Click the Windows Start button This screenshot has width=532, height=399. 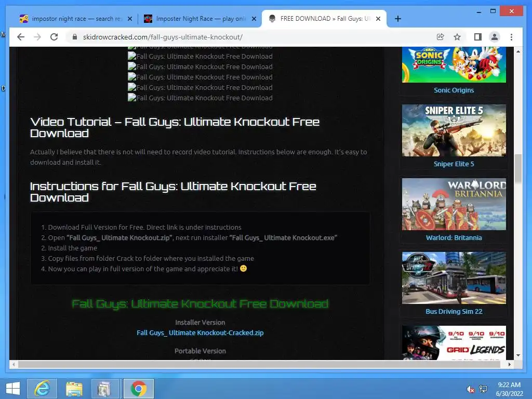click(x=13, y=388)
